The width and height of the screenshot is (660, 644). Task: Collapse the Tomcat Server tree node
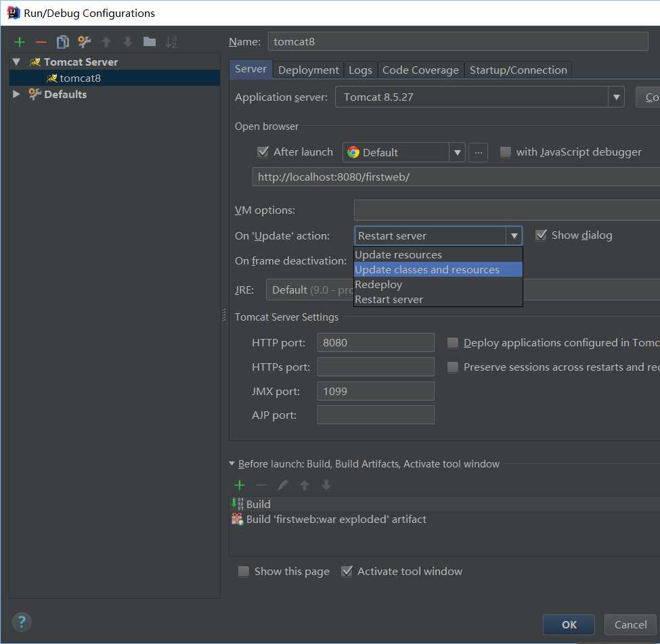pos(16,62)
